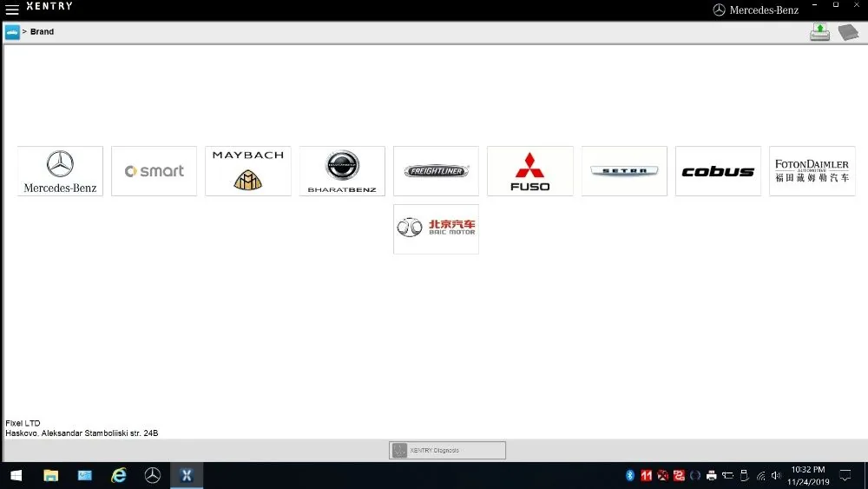Open the book manual icon in toolbar
This screenshot has height=489, width=868.
click(x=848, y=32)
